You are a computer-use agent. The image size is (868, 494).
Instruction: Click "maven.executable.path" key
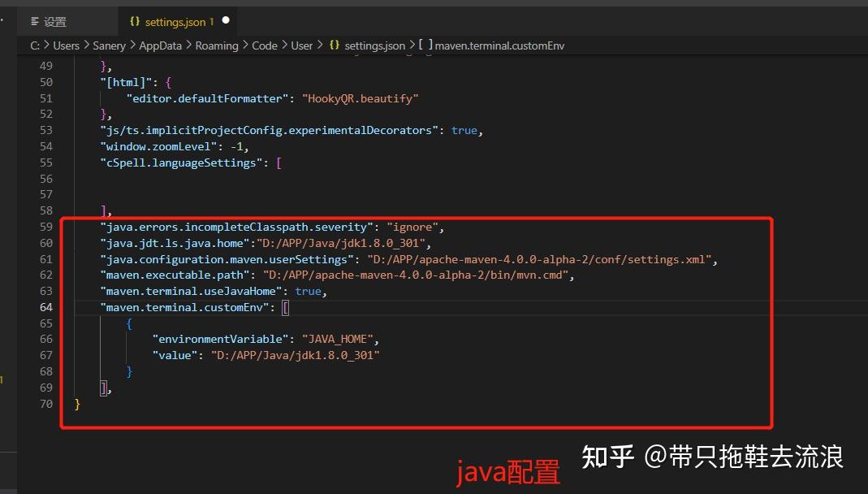(x=175, y=275)
